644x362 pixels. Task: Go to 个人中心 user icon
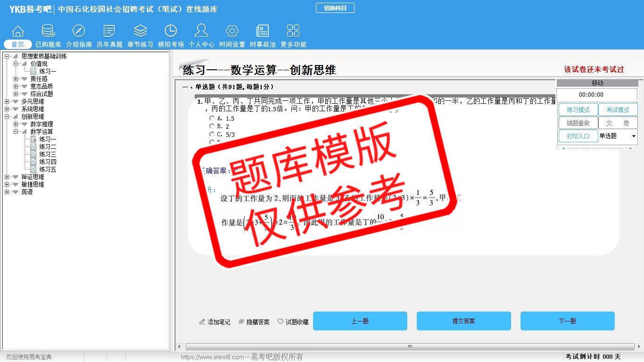click(201, 32)
